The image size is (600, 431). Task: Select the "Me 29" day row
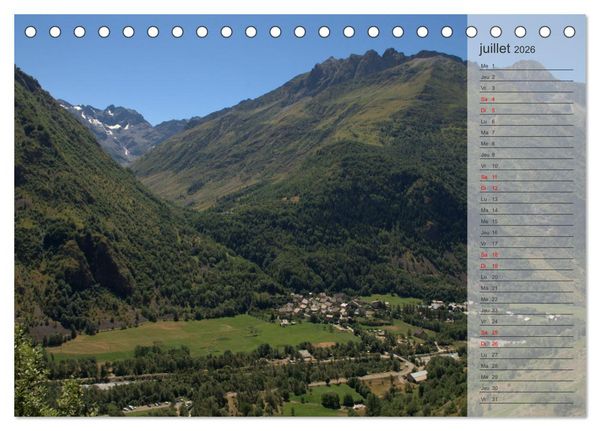[x=527, y=377]
